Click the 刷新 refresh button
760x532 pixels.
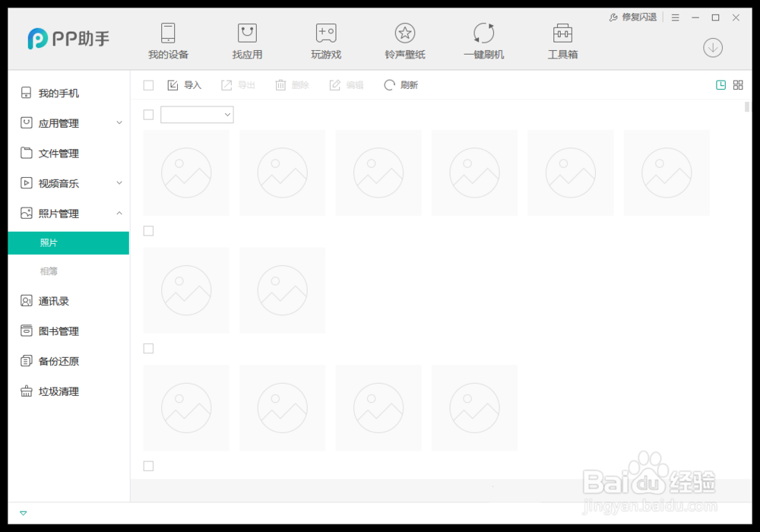pyautogui.click(x=401, y=85)
